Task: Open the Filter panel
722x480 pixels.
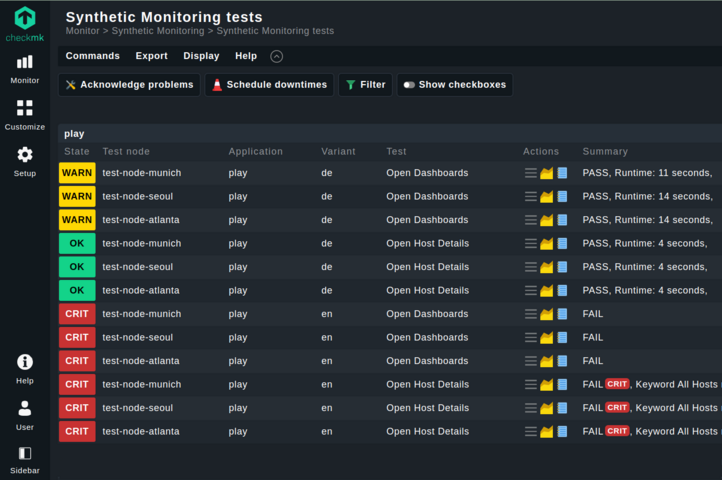Action: [365, 85]
